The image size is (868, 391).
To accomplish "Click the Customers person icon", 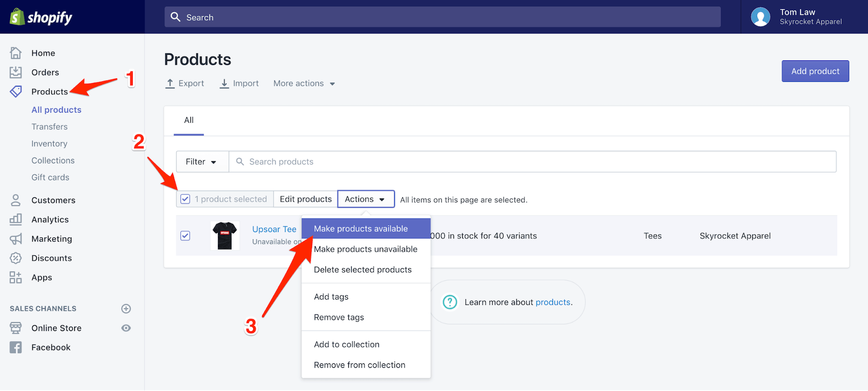I will (x=16, y=200).
